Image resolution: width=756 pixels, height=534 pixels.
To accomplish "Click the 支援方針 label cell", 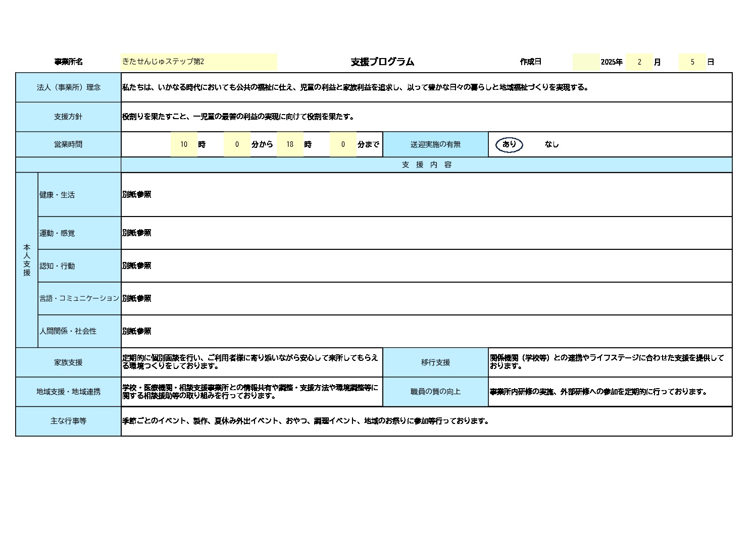I will point(68,117).
